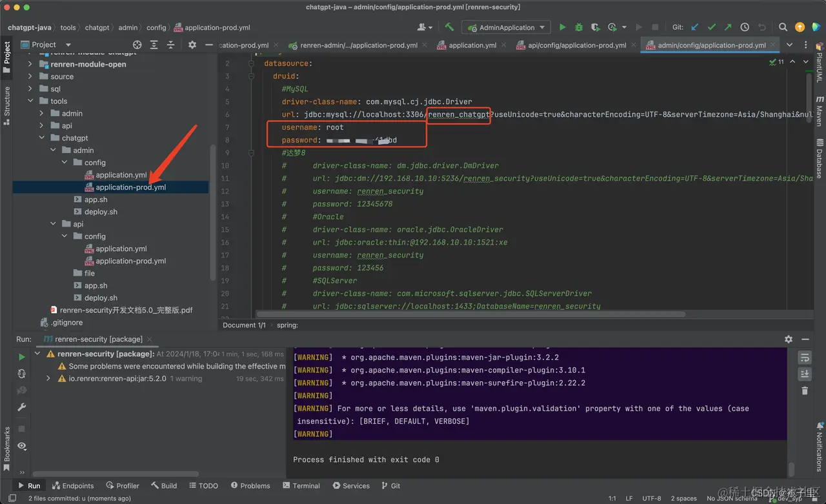Run AdminApplication with green play icon
Screen dimensions: 826x504
pos(562,27)
